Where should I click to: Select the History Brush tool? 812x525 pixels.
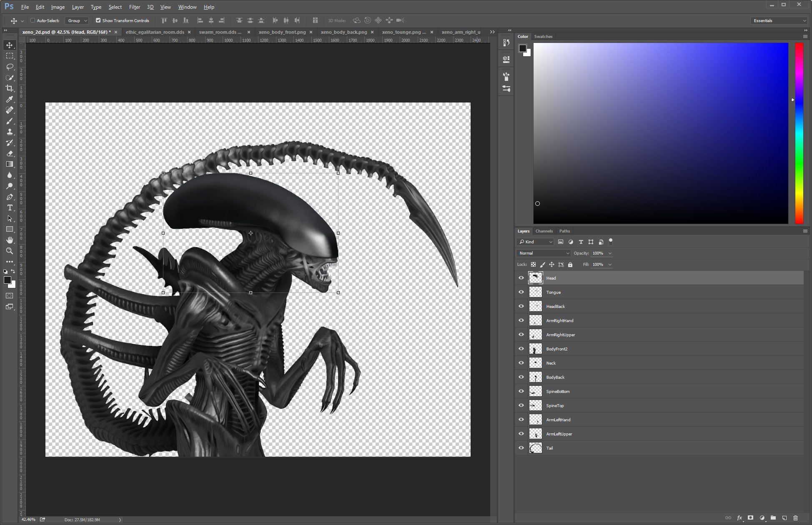click(10, 142)
